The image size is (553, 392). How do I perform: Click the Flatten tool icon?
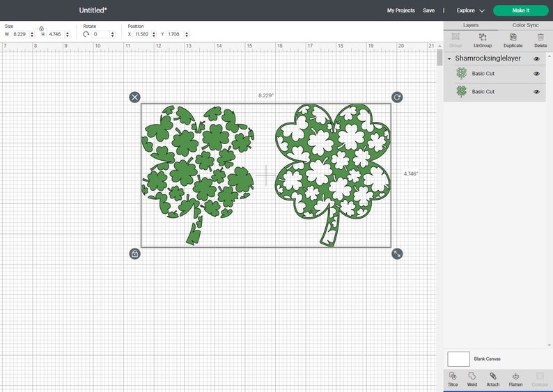515,377
